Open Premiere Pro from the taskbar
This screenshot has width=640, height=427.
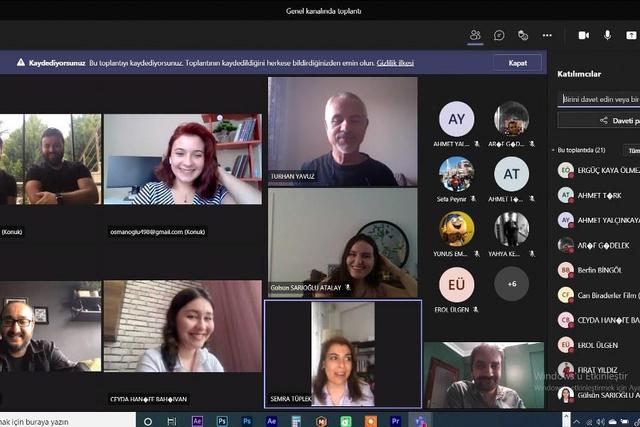pos(396,421)
